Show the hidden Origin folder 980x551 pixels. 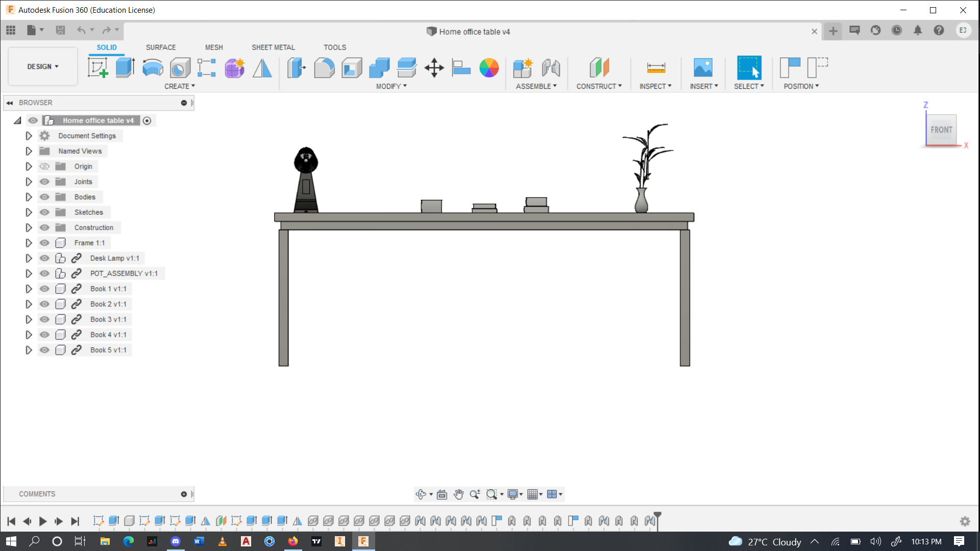click(45, 166)
